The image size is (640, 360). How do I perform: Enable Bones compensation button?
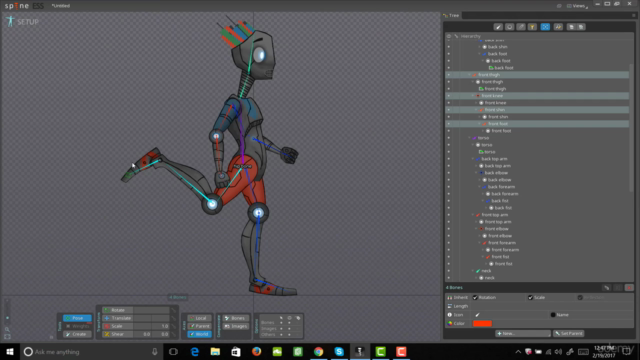pyautogui.click(x=236, y=318)
